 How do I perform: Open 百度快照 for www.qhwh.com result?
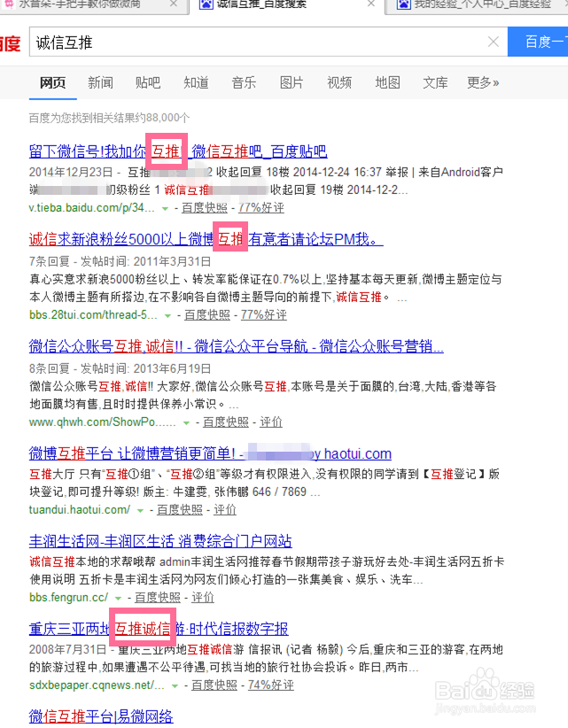(226, 422)
